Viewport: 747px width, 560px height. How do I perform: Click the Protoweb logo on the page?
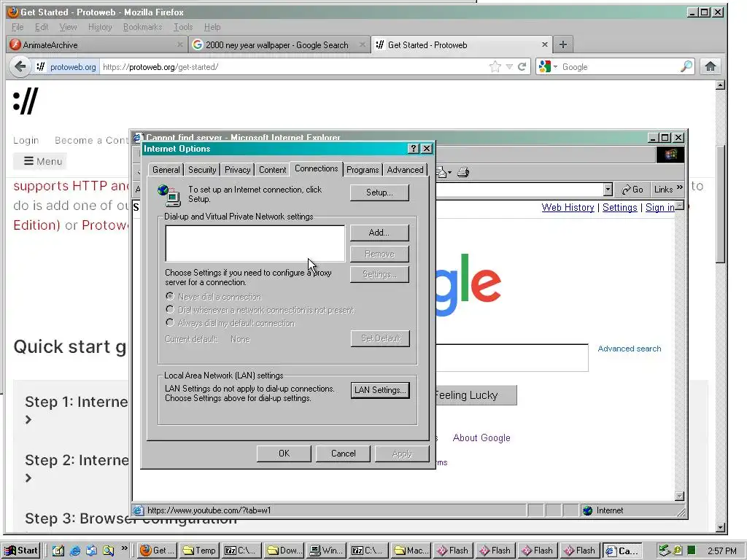(26, 101)
